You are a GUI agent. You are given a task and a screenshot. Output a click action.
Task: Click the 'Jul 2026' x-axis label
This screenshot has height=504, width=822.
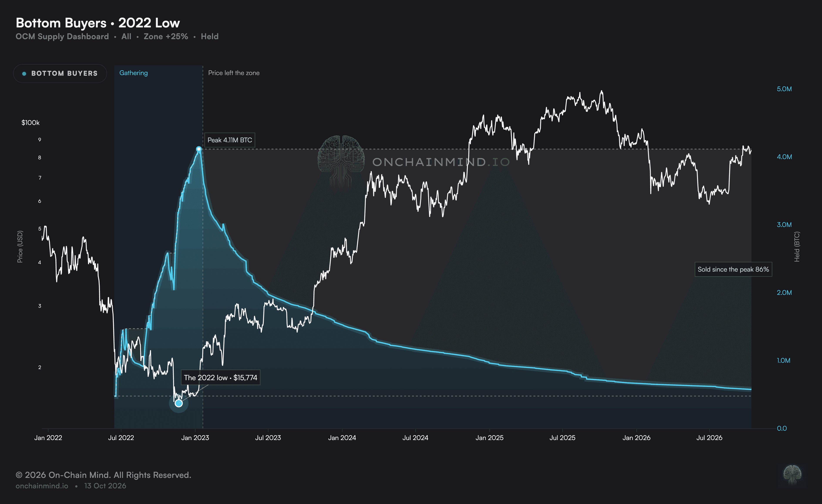tap(709, 438)
